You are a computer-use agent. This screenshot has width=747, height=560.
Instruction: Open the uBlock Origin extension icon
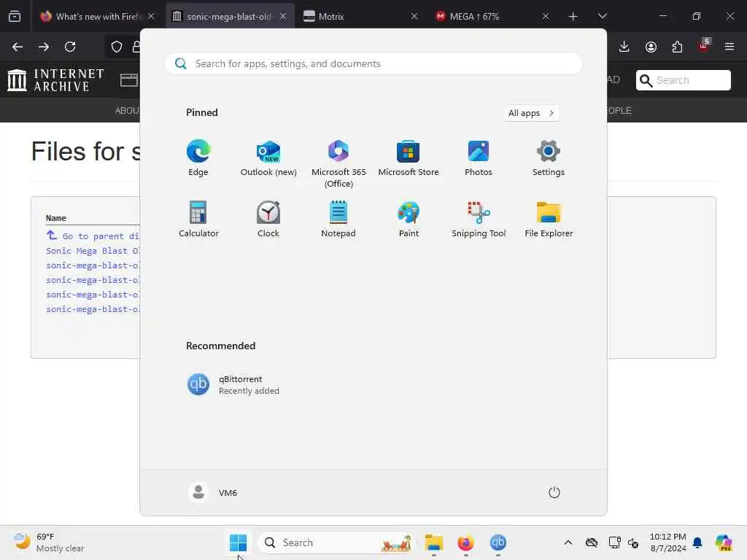tap(704, 46)
